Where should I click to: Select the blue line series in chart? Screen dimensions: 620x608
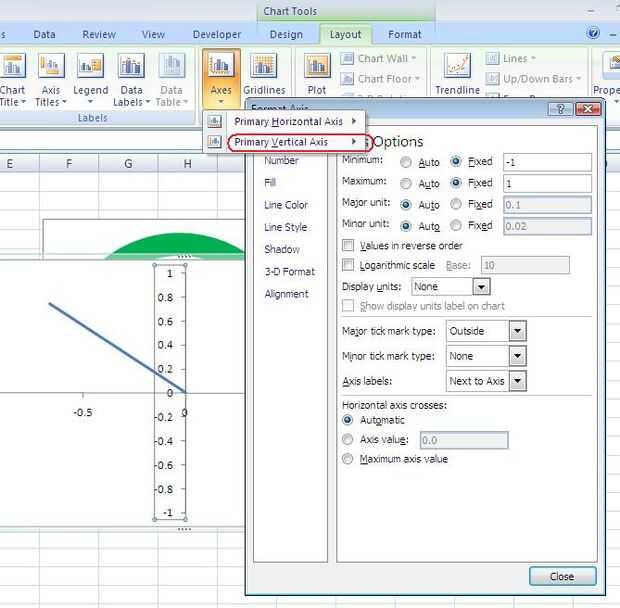pos(117,348)
